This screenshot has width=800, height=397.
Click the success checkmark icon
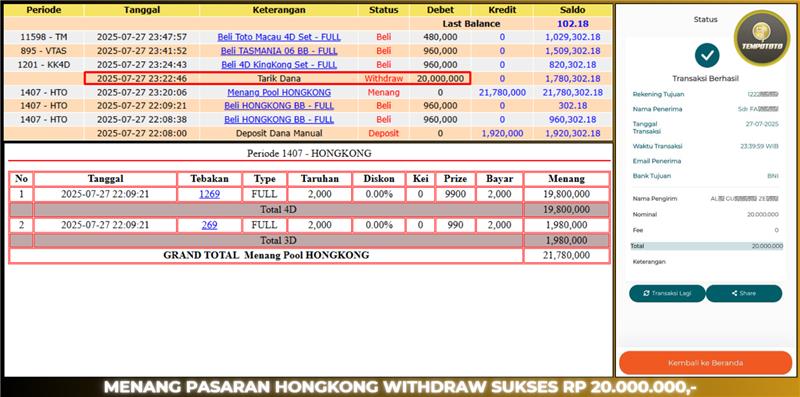click(707, 56)
